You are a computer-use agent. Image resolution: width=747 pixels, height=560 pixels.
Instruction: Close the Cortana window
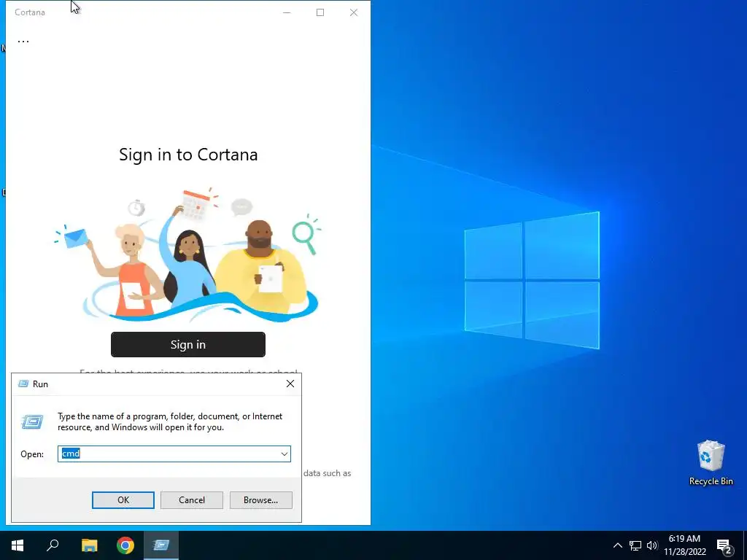pyautogui.click(x=354, y=12)
